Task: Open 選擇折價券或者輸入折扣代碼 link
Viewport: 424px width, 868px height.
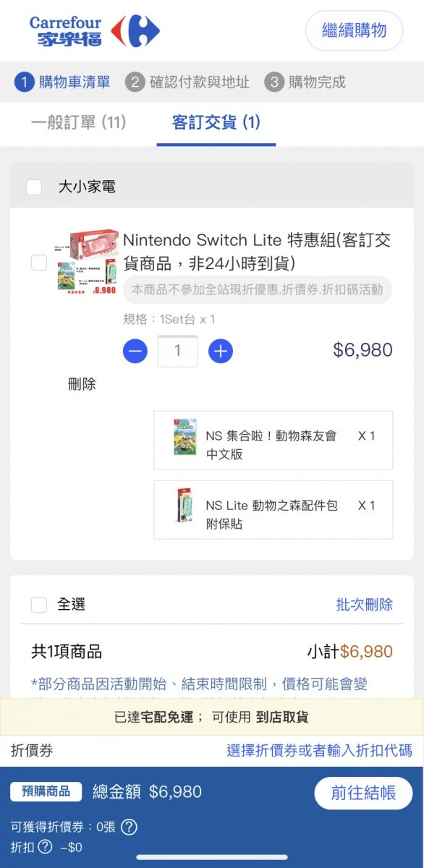Action: pyautogui.click(x=319, y=750)
